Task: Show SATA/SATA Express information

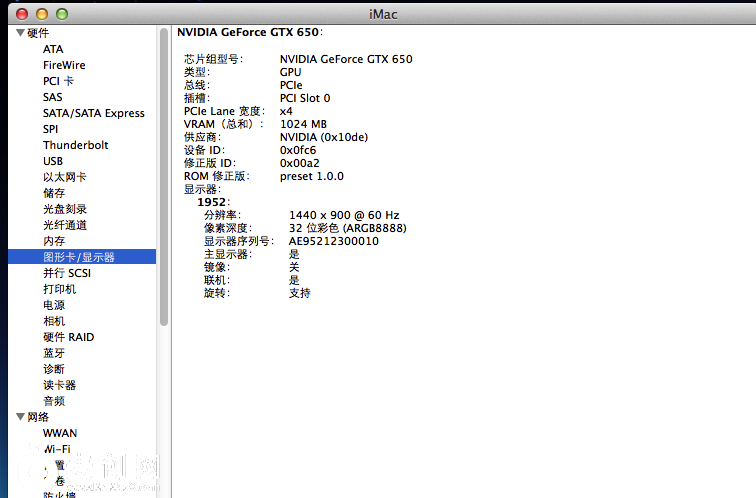Action: 93,113
